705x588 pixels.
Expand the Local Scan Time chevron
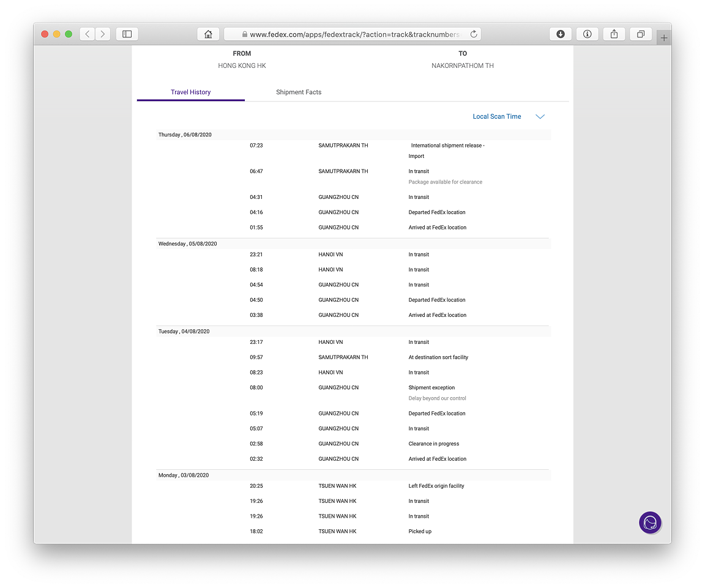[540, 116]
